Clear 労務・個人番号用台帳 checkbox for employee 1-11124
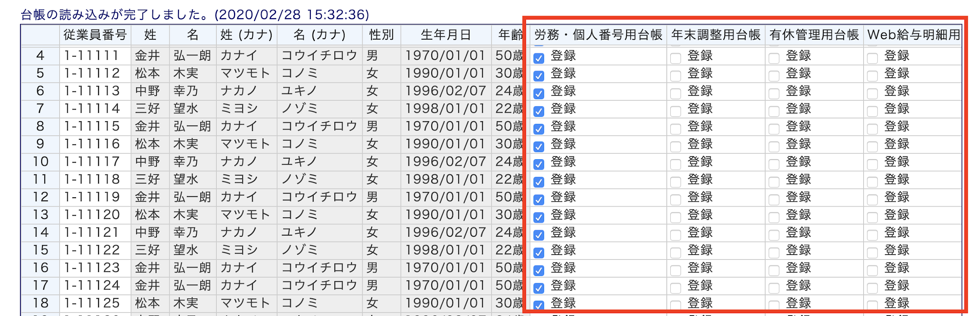 [x=539, y=288]
